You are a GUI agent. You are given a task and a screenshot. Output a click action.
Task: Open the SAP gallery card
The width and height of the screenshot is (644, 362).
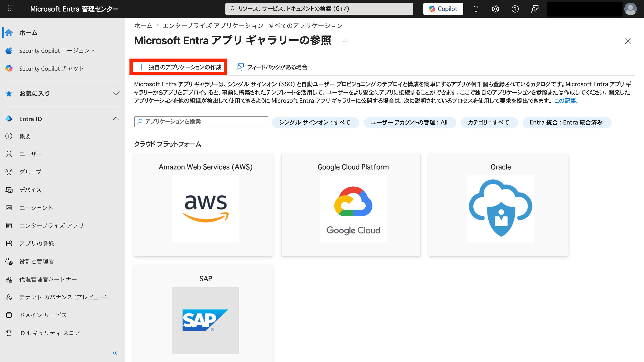click(x=203, y=313)
